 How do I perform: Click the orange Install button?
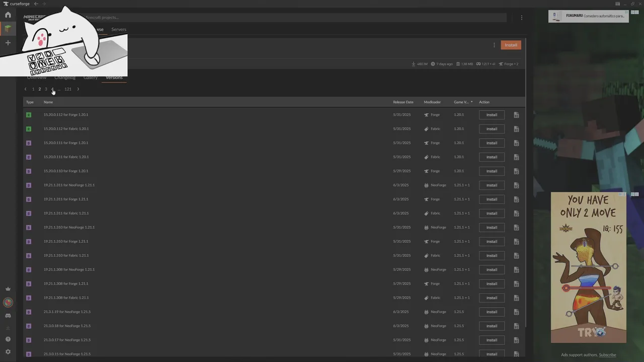tap(511, 45)
